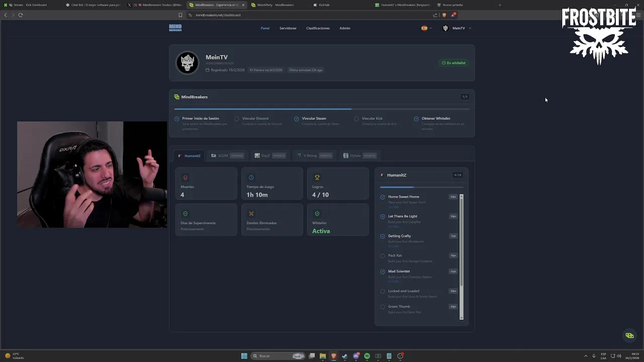Select the SCUM game tab
The height and width of the screenshot is (362, 644).
click(x=227, y=156)
